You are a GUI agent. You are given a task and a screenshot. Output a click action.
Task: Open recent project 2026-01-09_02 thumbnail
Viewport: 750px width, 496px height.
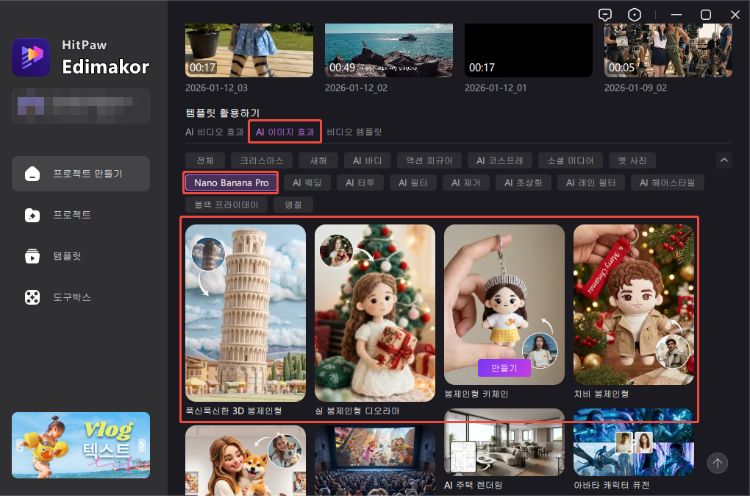(668, 50)
